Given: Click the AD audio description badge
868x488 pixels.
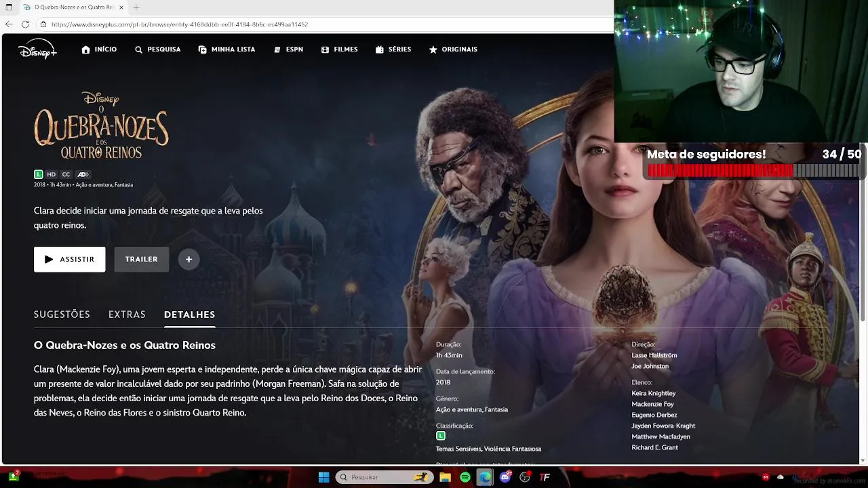Looking at the screenshot, I should pyautogui.click(x=83, y=174).
